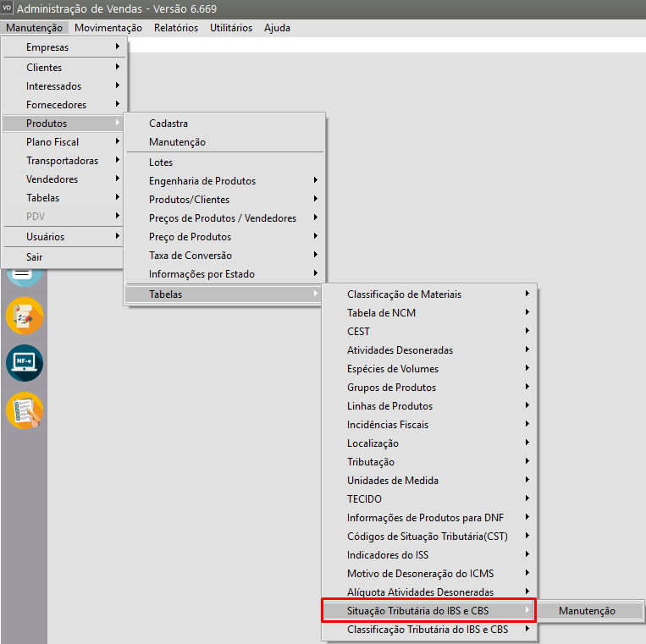Screen dimensions: 646x644
Task: Expand the Fornecedores submenu
Action: click(56, 105)
